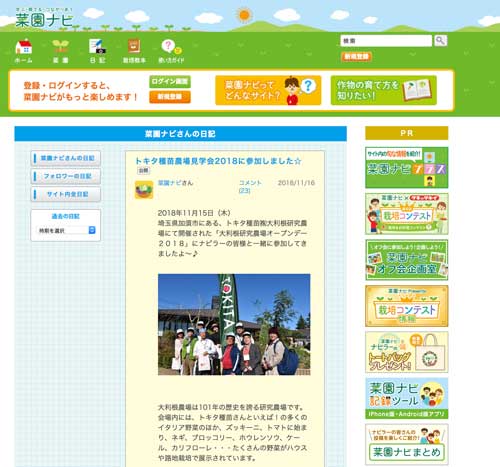Click the 菜園ナビ site logo
Image resolution: width=500 pixels, height=467 pixels.
tap(44, 18)
